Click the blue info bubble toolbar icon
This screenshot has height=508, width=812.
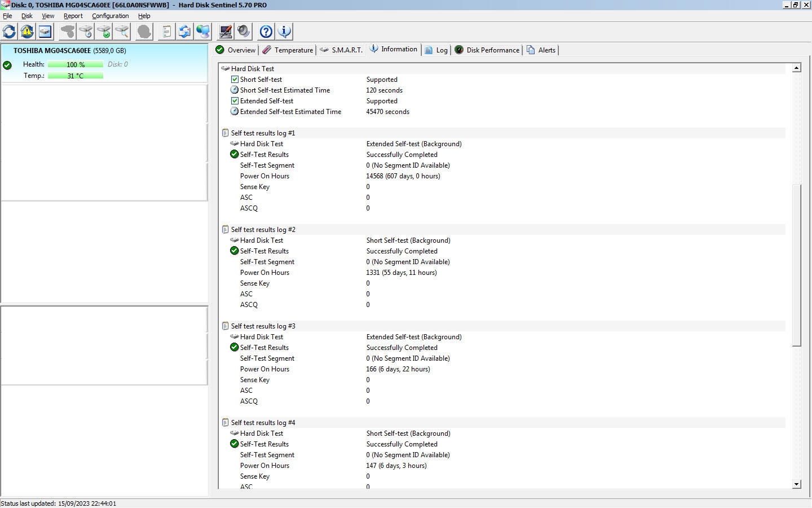(x=284, y=32)
